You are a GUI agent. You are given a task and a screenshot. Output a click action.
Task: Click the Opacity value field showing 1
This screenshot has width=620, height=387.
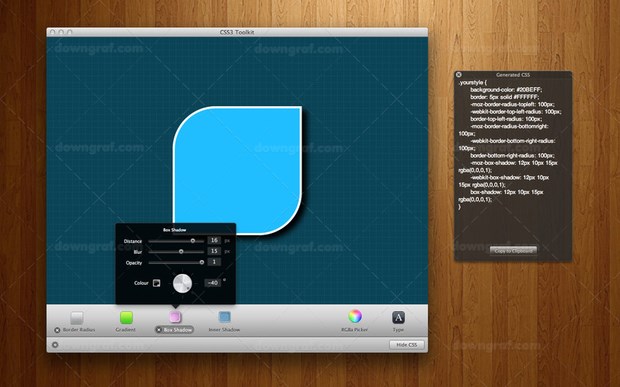tap(214, 262)
